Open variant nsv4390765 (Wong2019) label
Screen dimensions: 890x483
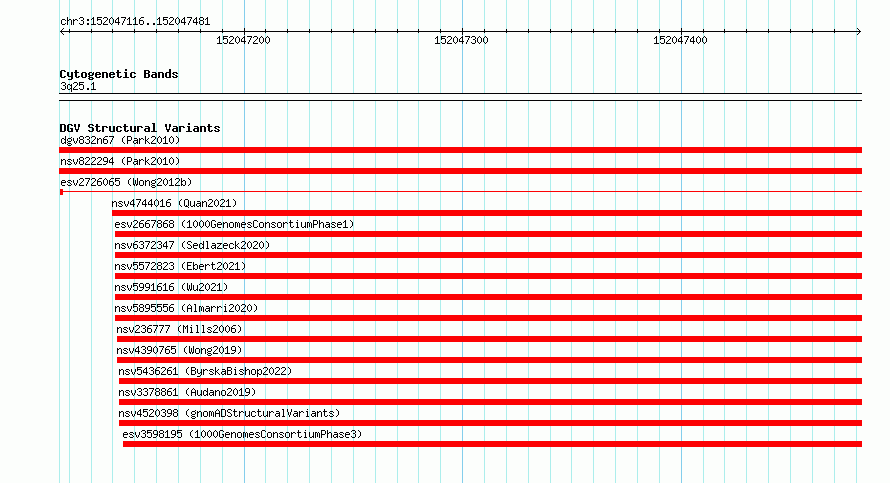pyautogui.click(x=179, y=350)
